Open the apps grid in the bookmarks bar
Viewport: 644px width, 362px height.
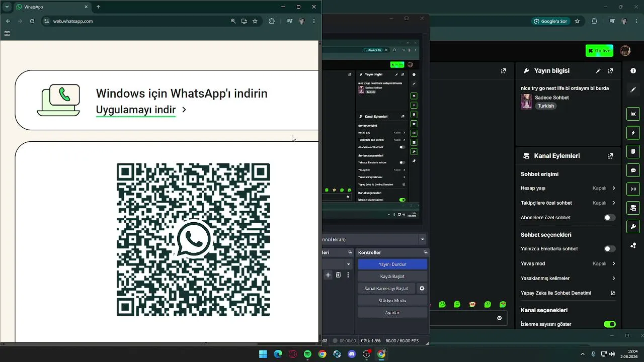coord(7,34)
